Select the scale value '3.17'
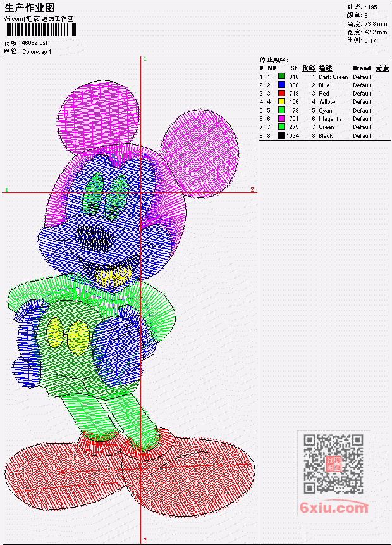The height and width of the screenshot is (545, 392). tap(370, 41)
